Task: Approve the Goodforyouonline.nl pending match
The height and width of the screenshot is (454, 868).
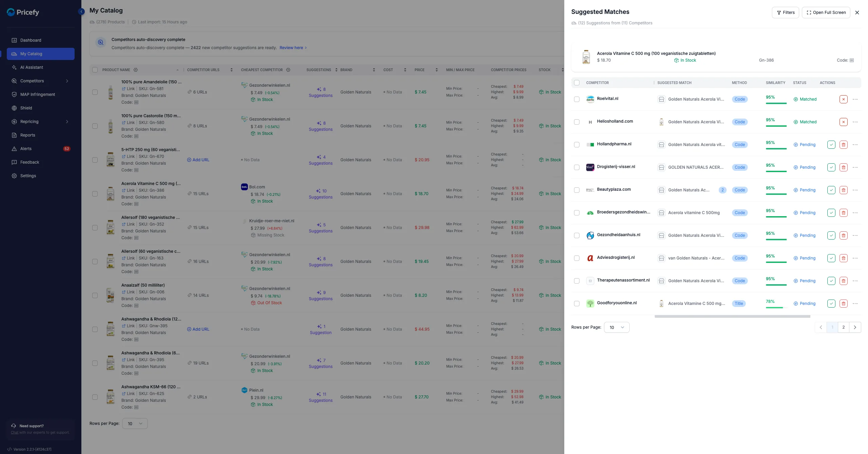Action: [x=831, y=304]
